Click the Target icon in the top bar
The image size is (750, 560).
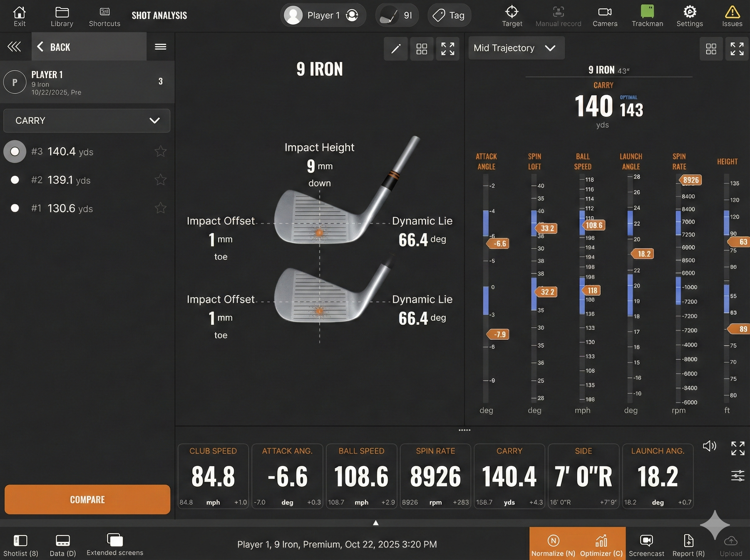(x=512, y=15)
